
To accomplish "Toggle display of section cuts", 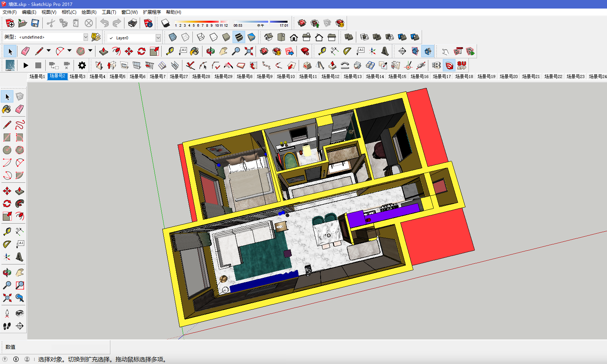I will pyautogui.click(x=428, y=51).
